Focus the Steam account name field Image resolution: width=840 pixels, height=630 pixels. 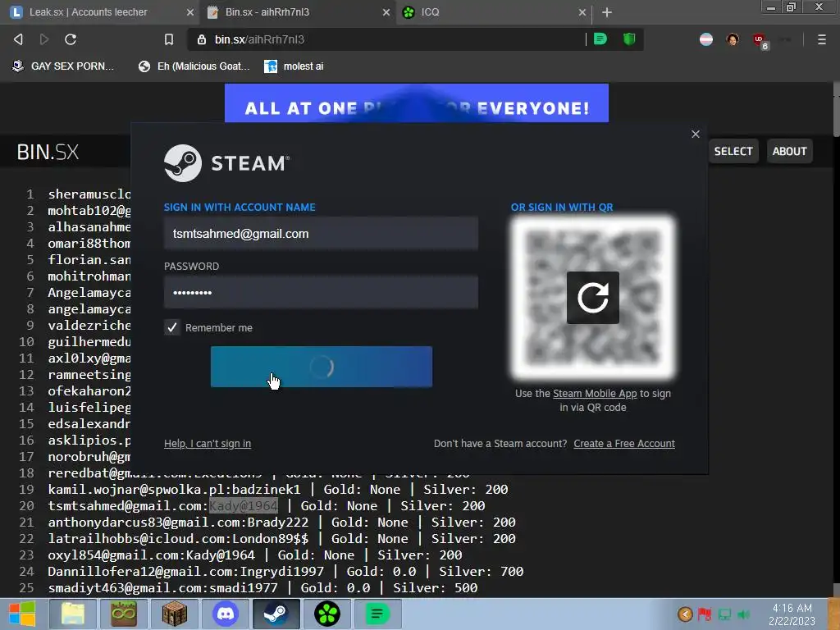pyautogui.click(x=321, y=234)
